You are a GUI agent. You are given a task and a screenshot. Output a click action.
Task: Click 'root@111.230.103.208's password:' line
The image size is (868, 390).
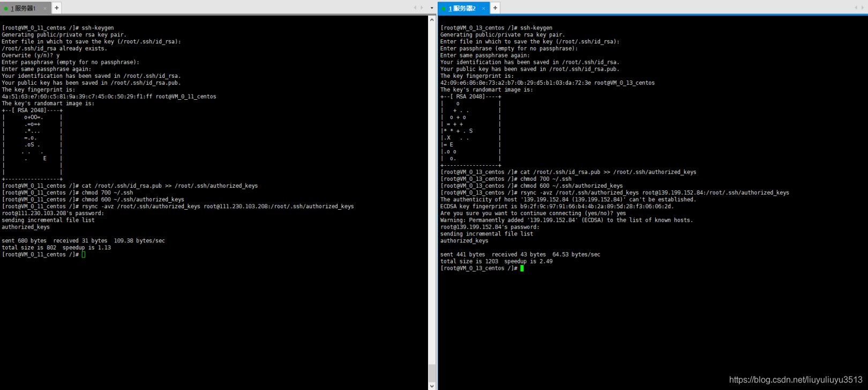[53, 214]
